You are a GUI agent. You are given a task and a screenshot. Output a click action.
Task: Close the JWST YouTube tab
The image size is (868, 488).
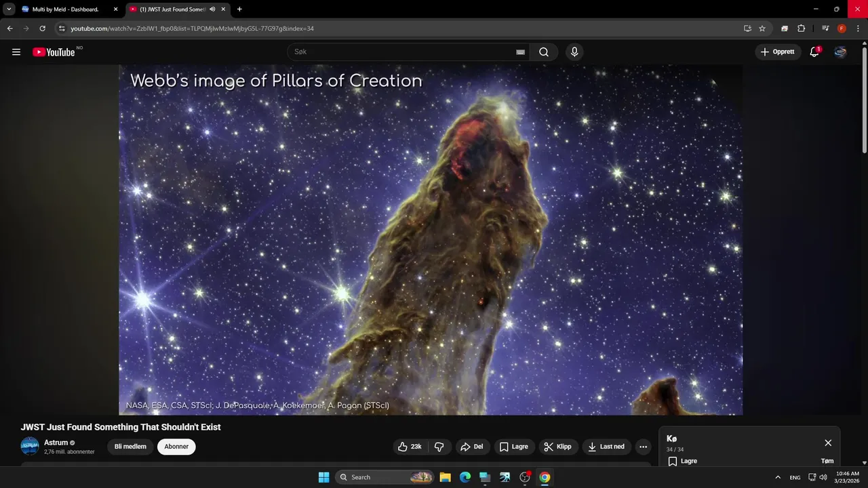coord(223,9)
